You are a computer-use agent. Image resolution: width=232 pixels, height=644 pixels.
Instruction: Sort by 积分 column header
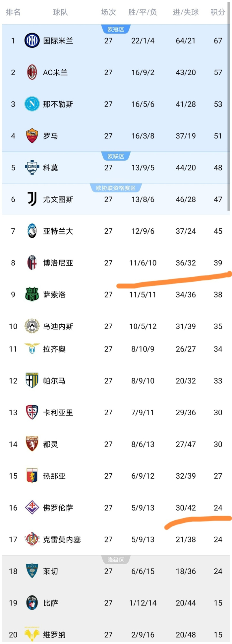coord(218,12)
